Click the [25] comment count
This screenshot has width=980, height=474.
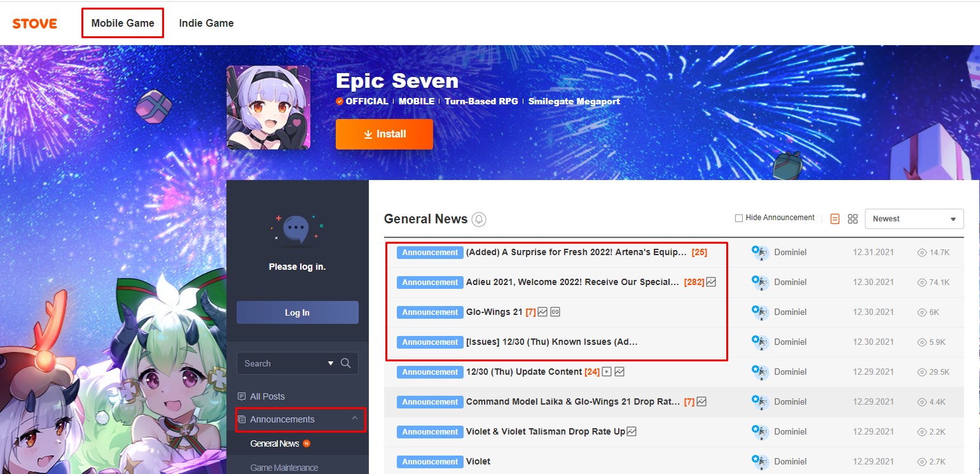(700, 253)
